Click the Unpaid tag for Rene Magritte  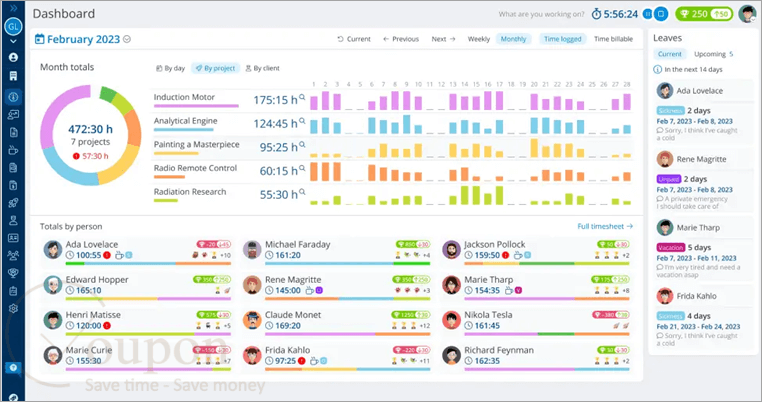click(x=669, y=179)
